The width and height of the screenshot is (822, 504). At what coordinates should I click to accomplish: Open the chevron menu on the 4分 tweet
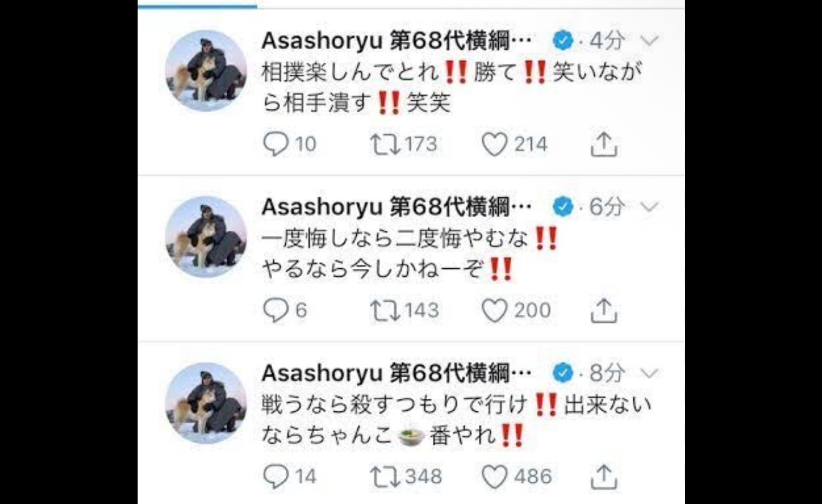click(649, 41)
